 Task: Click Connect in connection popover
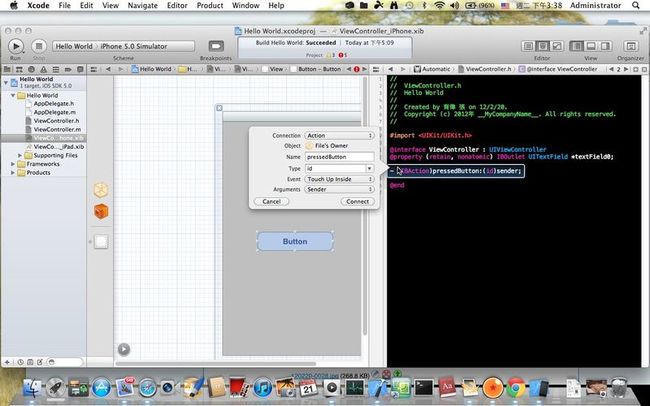point(357,202)
